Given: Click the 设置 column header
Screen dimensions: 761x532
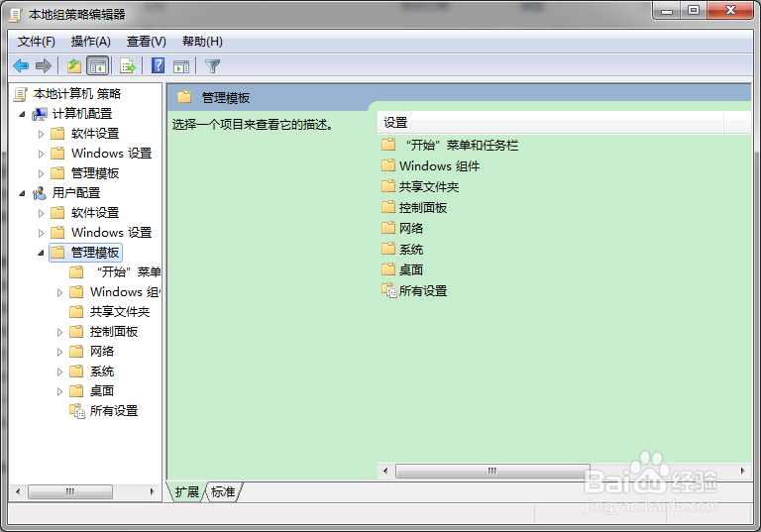Looking at the screenshot, I should click(550, 123).
